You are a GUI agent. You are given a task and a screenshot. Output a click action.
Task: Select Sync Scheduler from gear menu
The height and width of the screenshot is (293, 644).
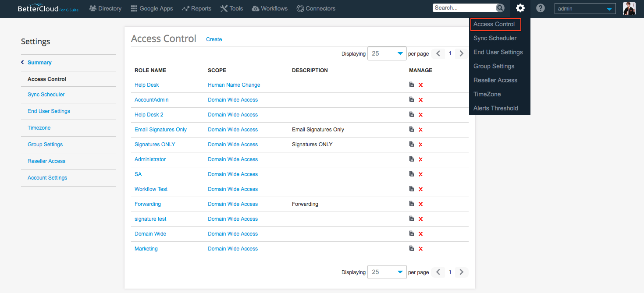495,38
